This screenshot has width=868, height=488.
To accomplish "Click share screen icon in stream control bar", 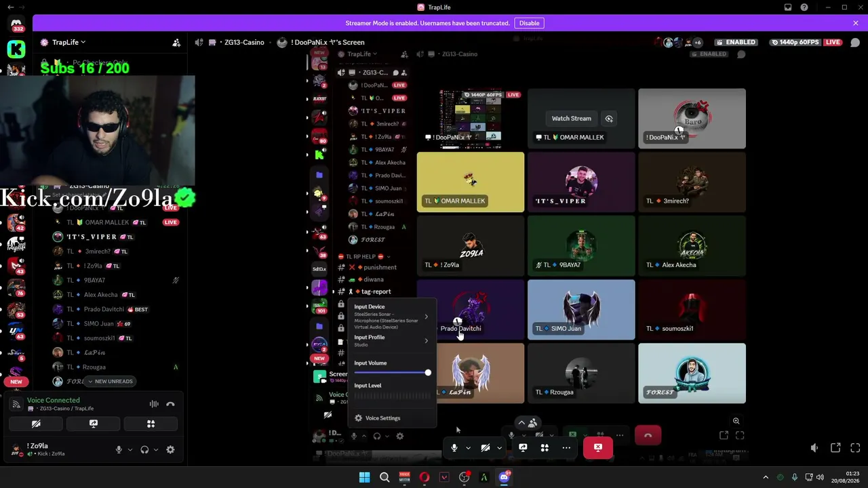I will (x=523, y=448).
